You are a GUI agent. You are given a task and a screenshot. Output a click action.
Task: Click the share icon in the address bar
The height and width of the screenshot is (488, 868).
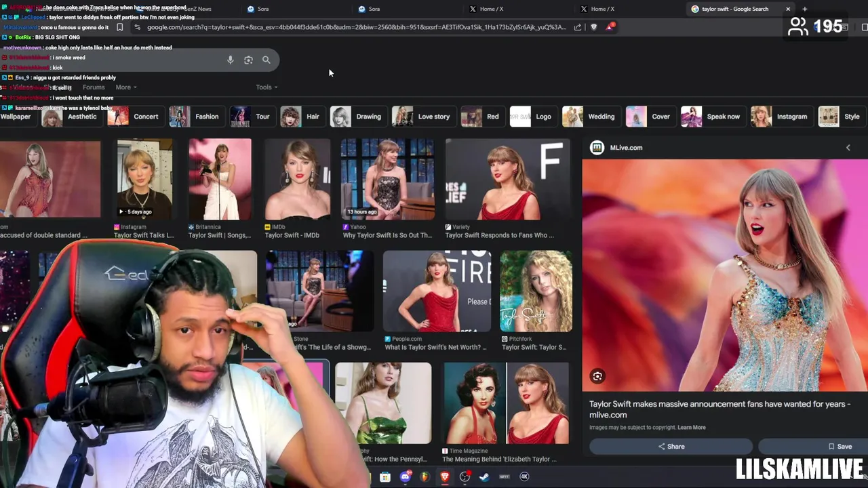pos(578,27)
